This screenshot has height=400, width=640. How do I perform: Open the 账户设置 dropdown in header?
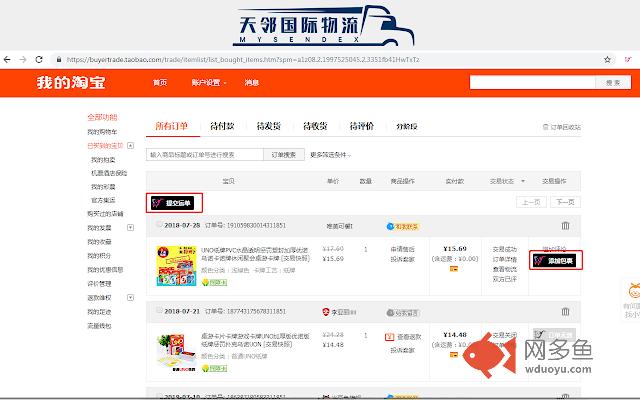click(x=209, y=82)
